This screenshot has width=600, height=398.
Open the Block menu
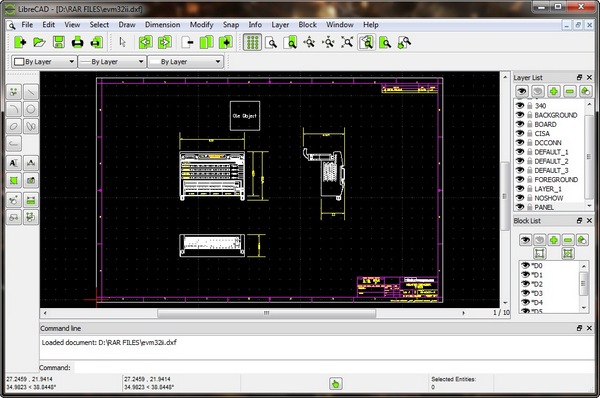tap(308, 25)
